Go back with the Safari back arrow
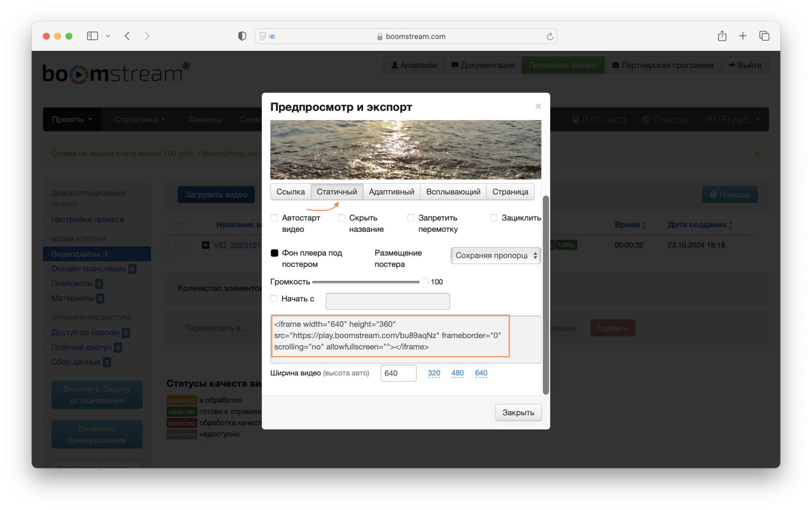Screen dimensions: 812x510 [127, 36]
